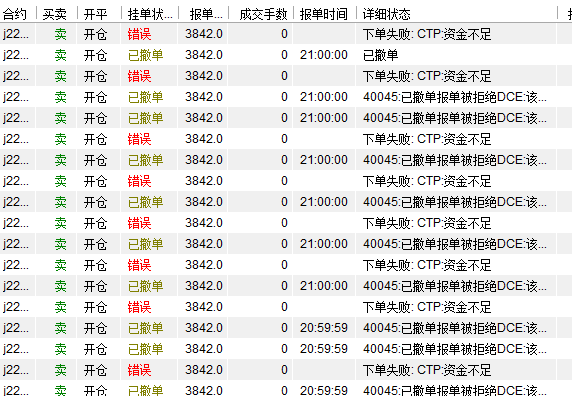This screenshot has height=396, width=572.
Task: Click 20:59:59 in the partially visible bottom row
Action: point(324,391)
